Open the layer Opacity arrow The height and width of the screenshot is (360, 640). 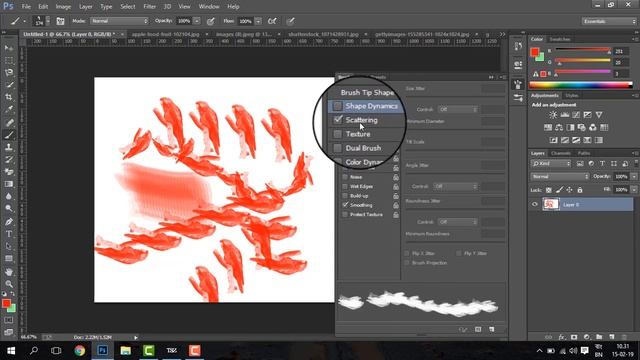[634, 177]
